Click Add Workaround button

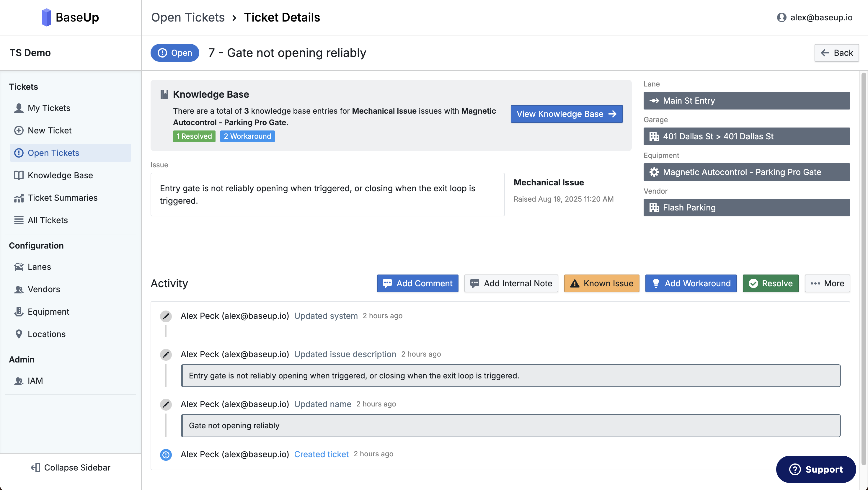pyautogui.click(x=691, y=283)
